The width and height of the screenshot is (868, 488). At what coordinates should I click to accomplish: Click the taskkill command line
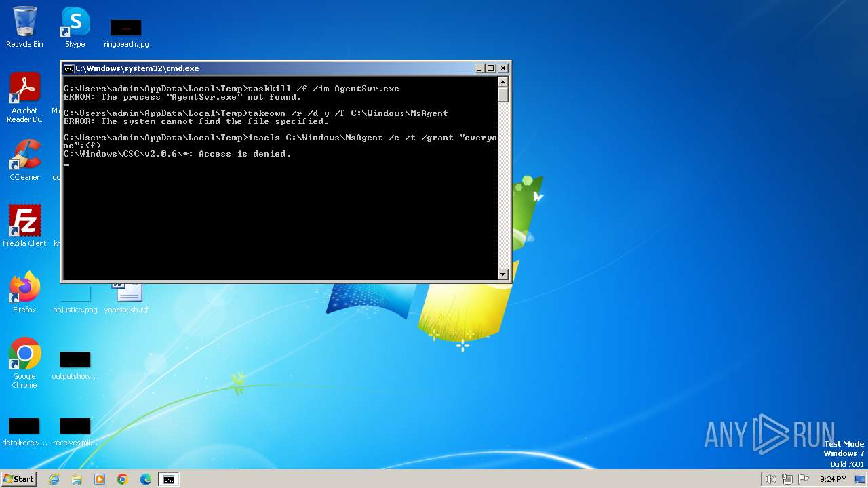(x=231, y=89)
